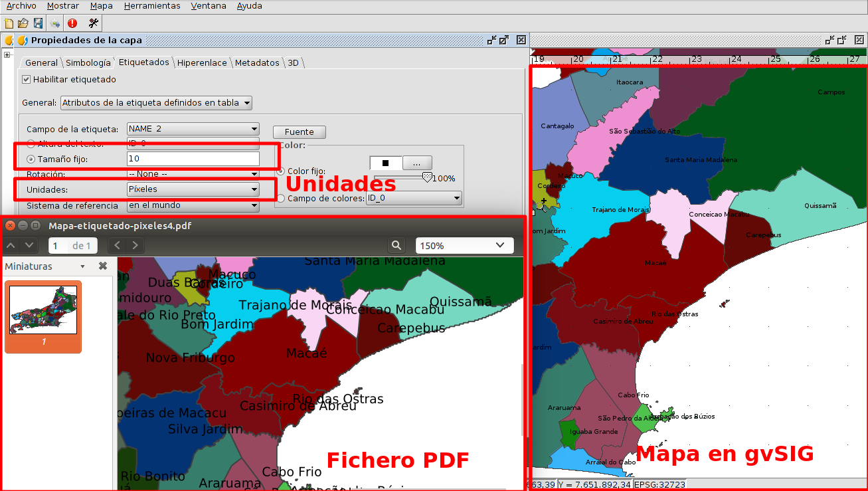Screen dimensions: 868x491
Task: Close the Miniaturas sidebar panel
Action: 103,266
